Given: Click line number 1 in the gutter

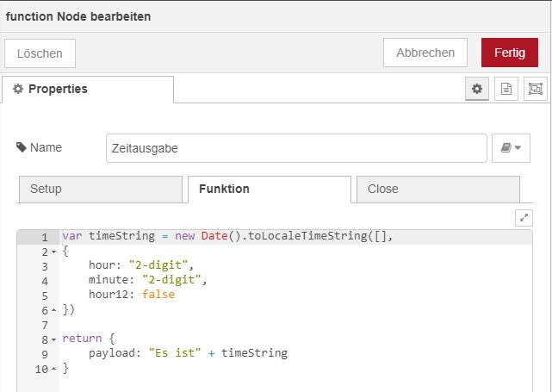Looking at the screenshot, I should click(43, 237).
